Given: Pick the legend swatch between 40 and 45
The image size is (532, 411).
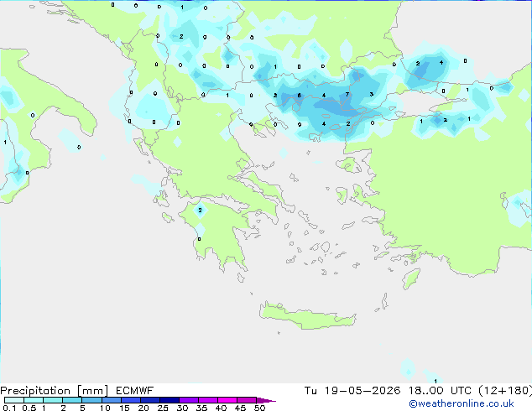Looking at the screenshot, I should point(227,400).
